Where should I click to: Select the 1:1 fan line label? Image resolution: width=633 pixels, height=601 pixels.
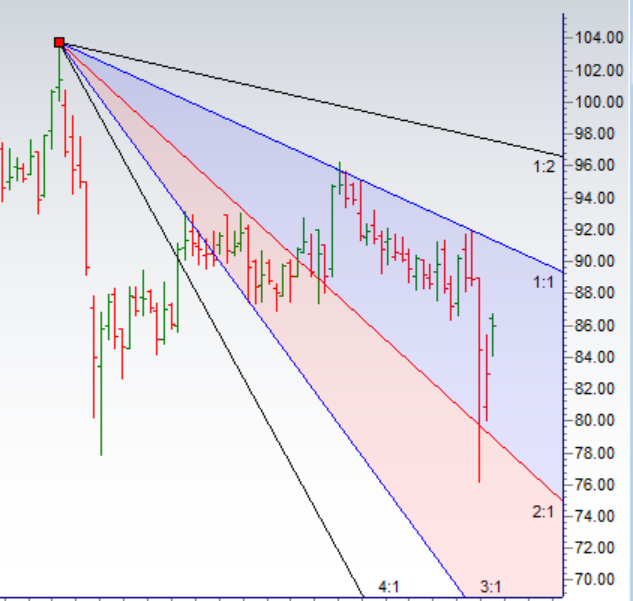544,283
